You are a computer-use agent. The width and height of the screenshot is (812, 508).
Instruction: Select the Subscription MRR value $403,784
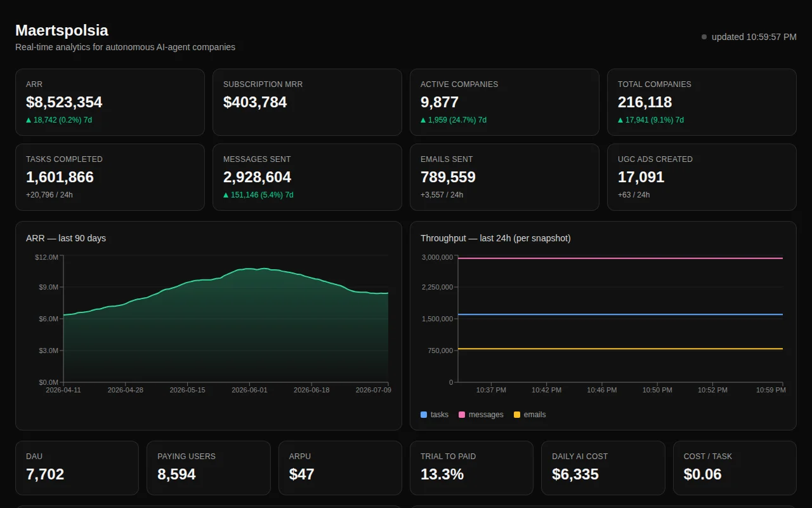[x=255, y=102]
